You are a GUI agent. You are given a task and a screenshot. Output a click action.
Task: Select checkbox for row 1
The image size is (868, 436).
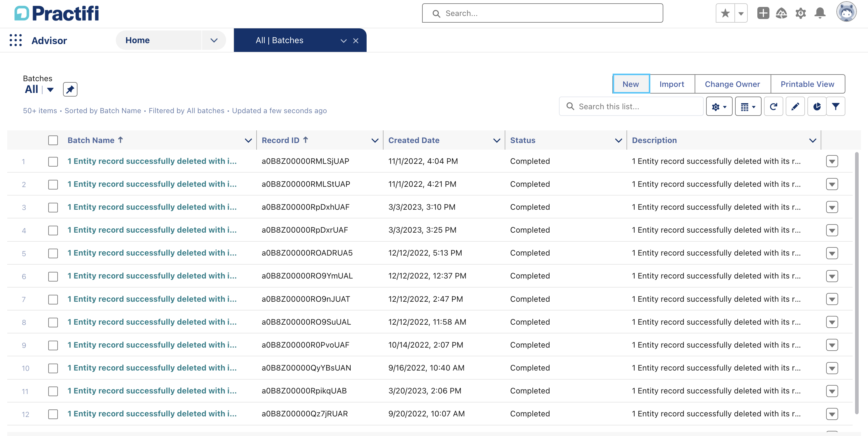point(53,161)
